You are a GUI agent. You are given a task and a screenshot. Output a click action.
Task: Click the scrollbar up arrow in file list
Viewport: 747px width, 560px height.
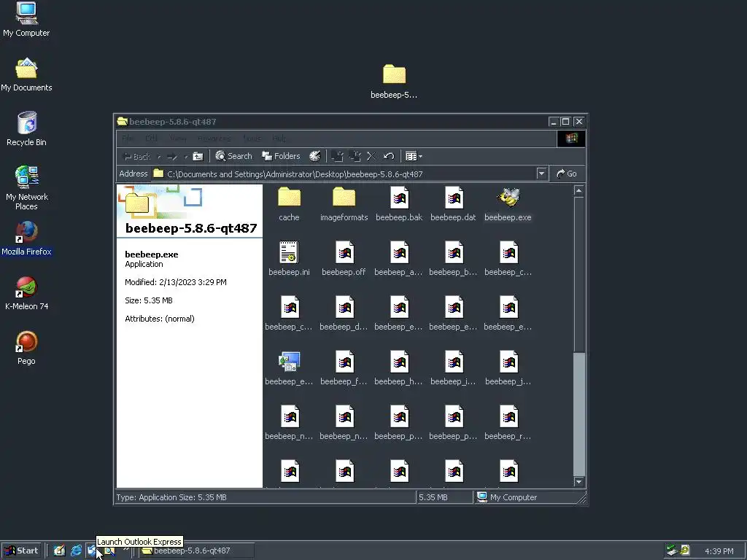578,191
